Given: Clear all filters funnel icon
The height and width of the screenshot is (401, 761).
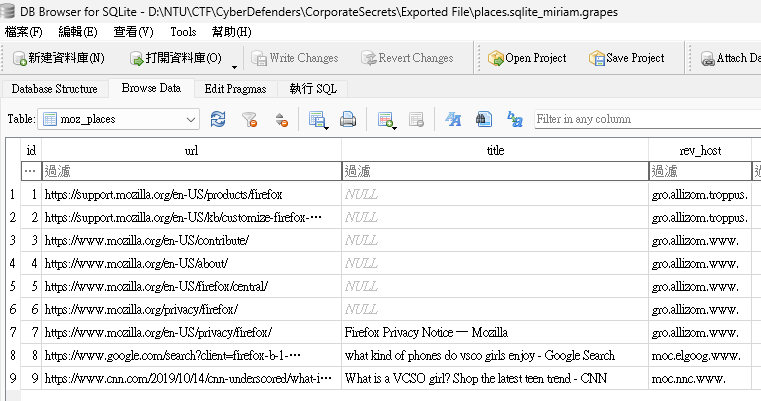Looking at the screenshot, I should (x=249, y=119).
